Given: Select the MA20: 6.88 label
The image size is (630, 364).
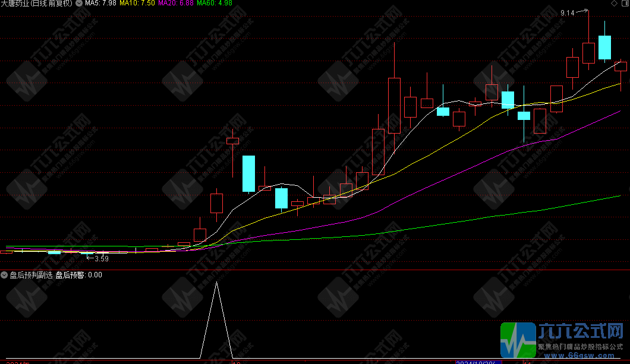Looking at the screenshot, I should point(175,3).
